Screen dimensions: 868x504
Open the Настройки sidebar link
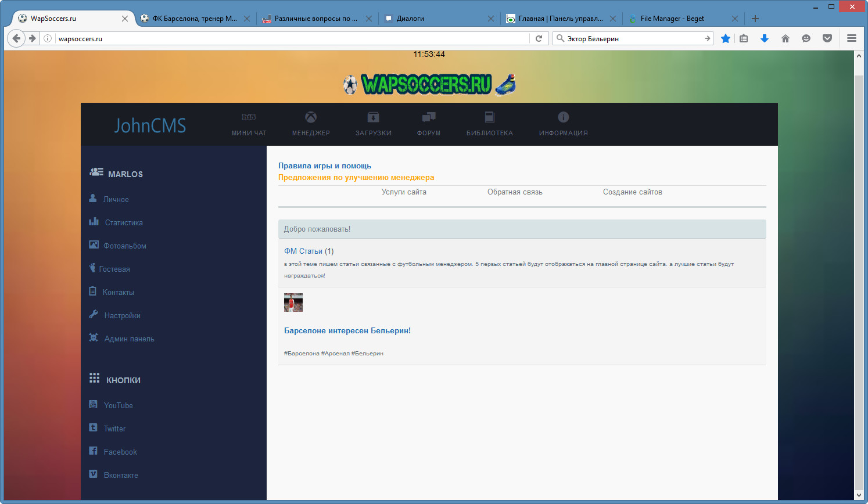click(x=122, y=316)
